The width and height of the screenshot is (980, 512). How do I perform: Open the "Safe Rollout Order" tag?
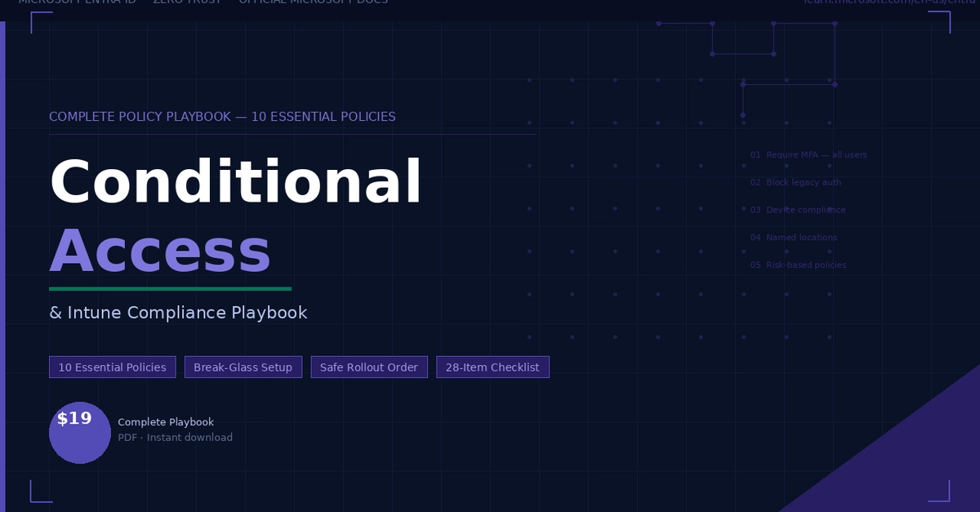[369, 367]
